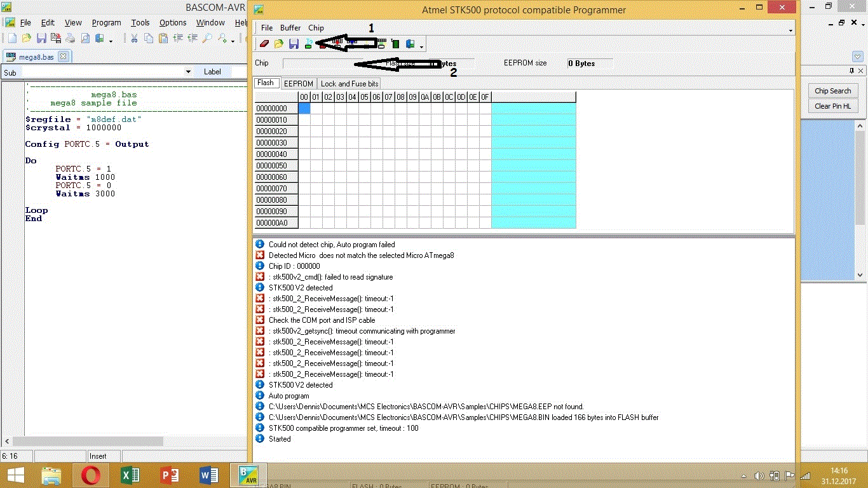This screenshot has width=868, height=488.
Task: Click the Find magnifier icon in BASCOM toolbar
Action: (x=207, y=39)
